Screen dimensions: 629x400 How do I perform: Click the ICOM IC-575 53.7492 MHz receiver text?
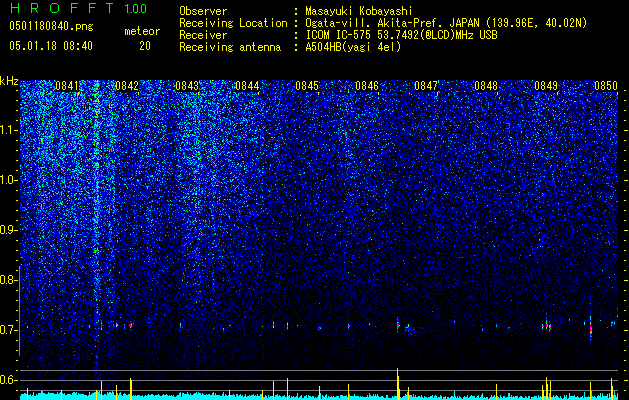pyautogui.click(x=401, y=35)
